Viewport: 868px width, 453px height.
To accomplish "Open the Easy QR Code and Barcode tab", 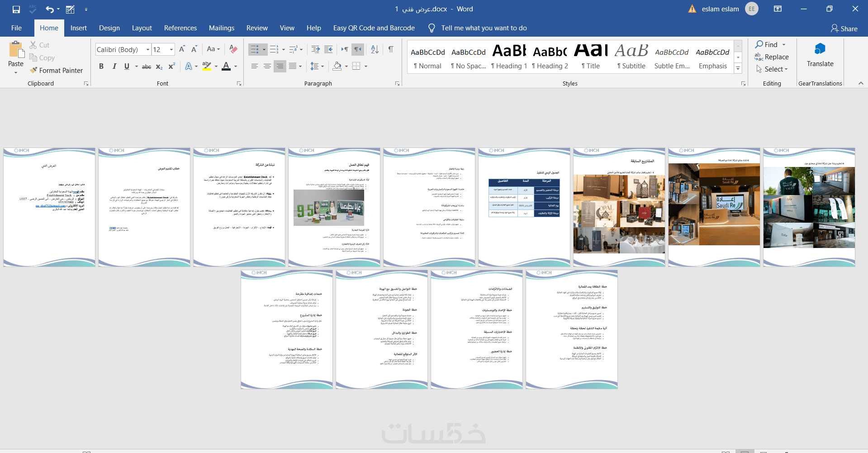I will coord(374,28).
